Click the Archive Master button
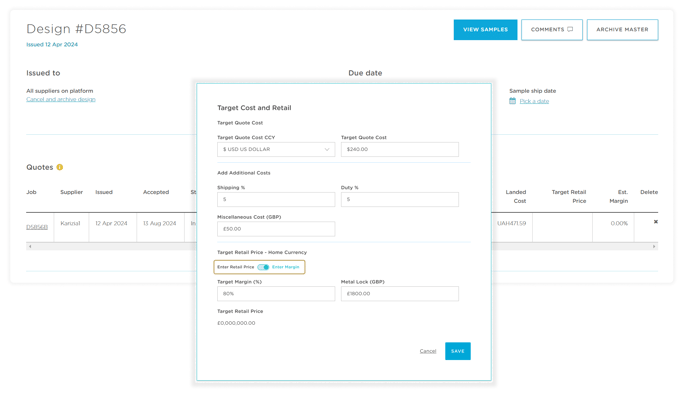The height and width of the screenshot is (395, 688). pos(622,29)
